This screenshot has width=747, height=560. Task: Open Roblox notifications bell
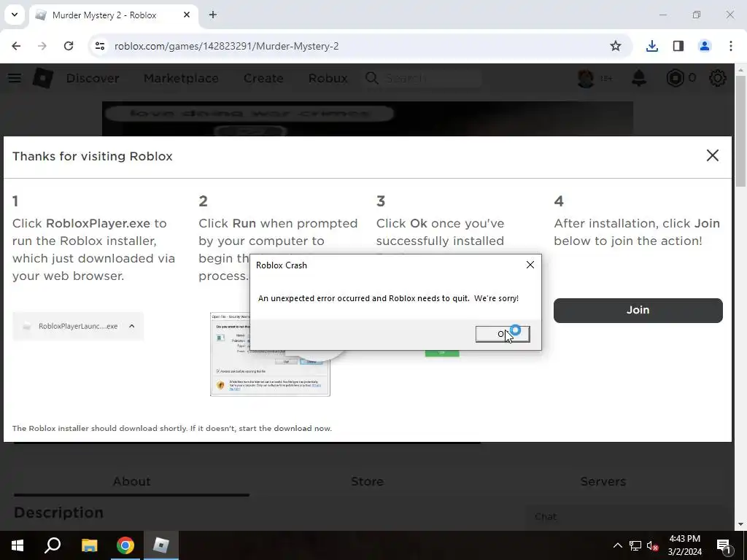coord(639,78)
